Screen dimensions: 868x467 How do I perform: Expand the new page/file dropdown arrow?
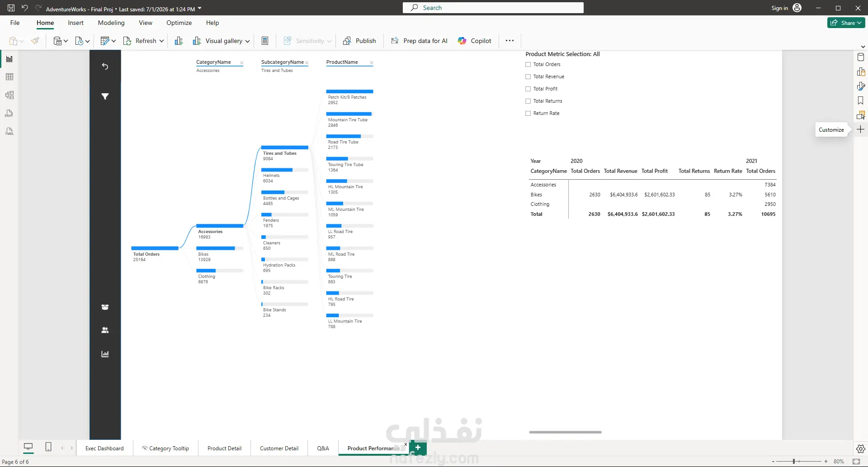(87, 41)
